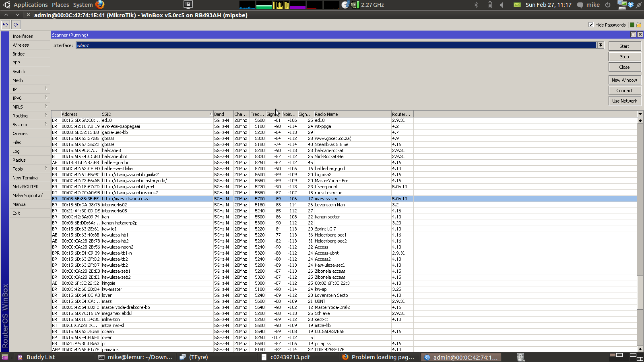Expand the IPv6 submenu

coord(46,98)
